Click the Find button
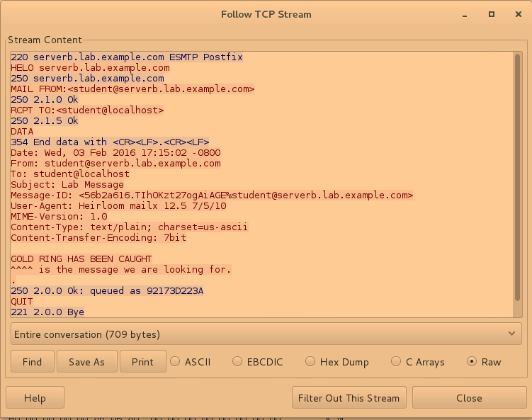The image size is (532, 420). [32, 361]
